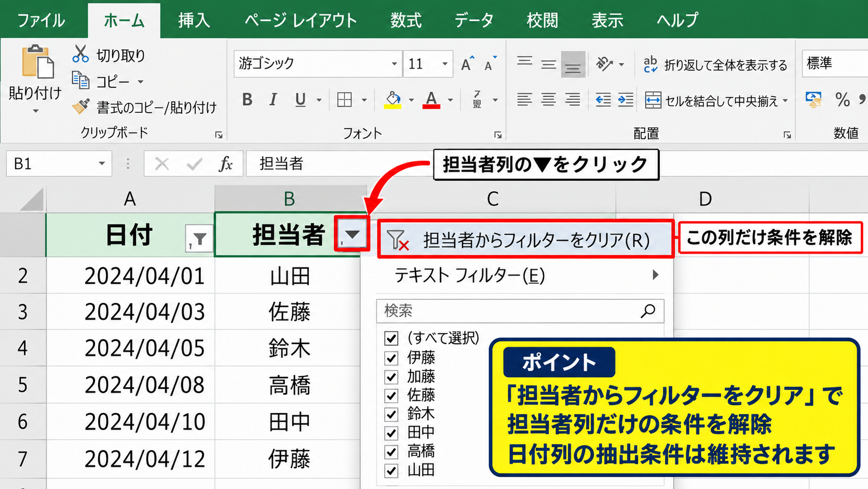Switch to the 校閲 tab
The image size is (868, 489).
pos(542,20)
